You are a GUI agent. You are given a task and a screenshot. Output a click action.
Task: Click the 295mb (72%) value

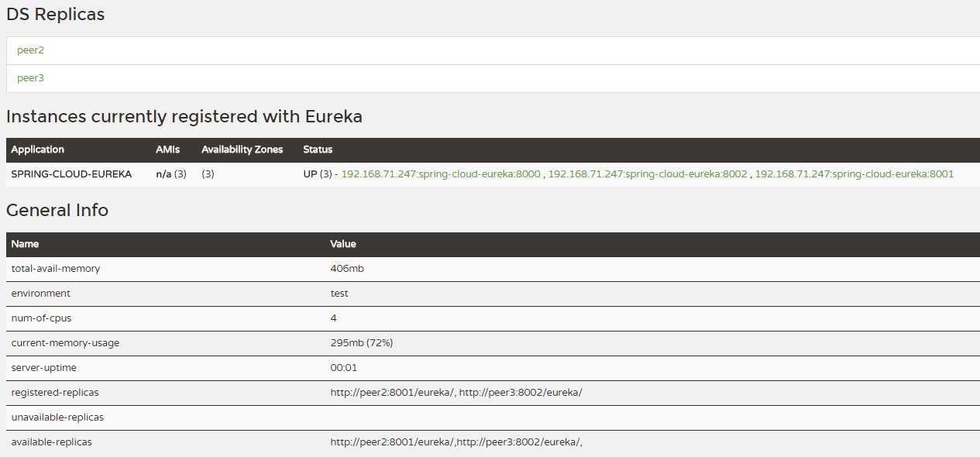pos(362,343)
